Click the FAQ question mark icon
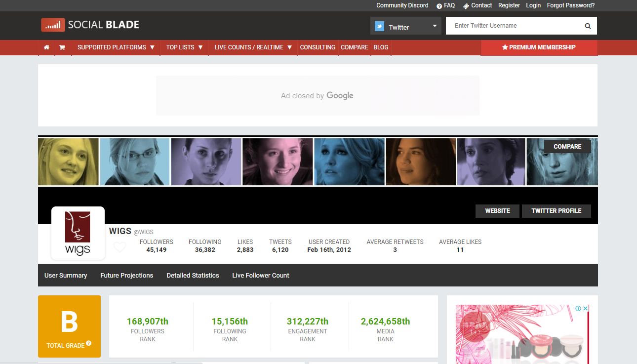 (x=439, y=6)
